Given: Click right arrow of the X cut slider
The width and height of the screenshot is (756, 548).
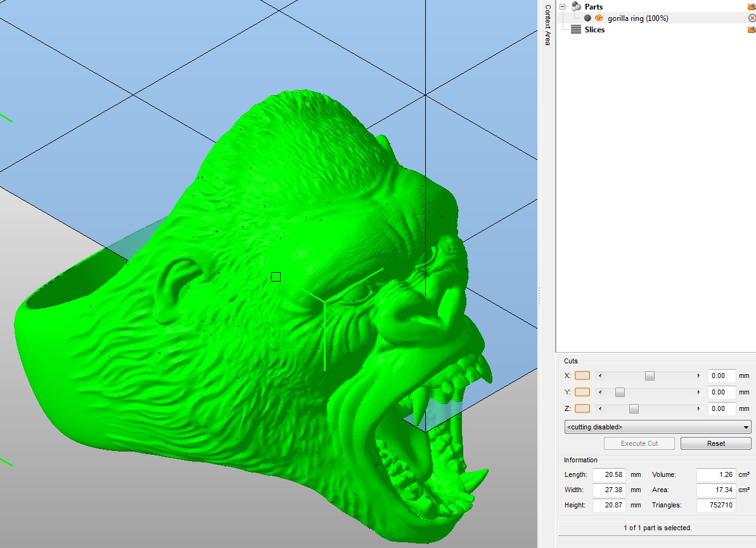Looking at the screenshot, I should 698,375.
